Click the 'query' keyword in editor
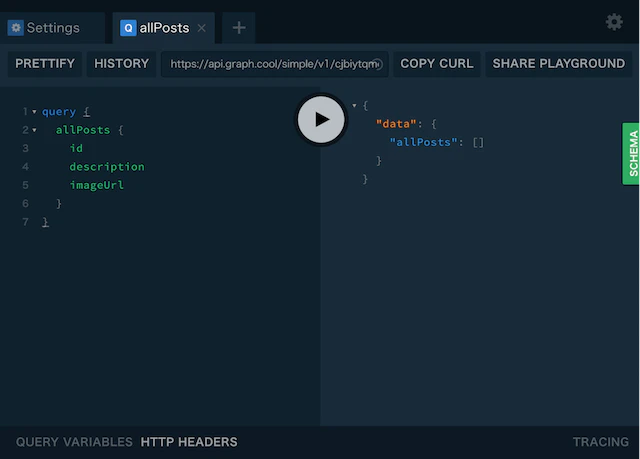 pyautogui.click(x=59, y=112)
